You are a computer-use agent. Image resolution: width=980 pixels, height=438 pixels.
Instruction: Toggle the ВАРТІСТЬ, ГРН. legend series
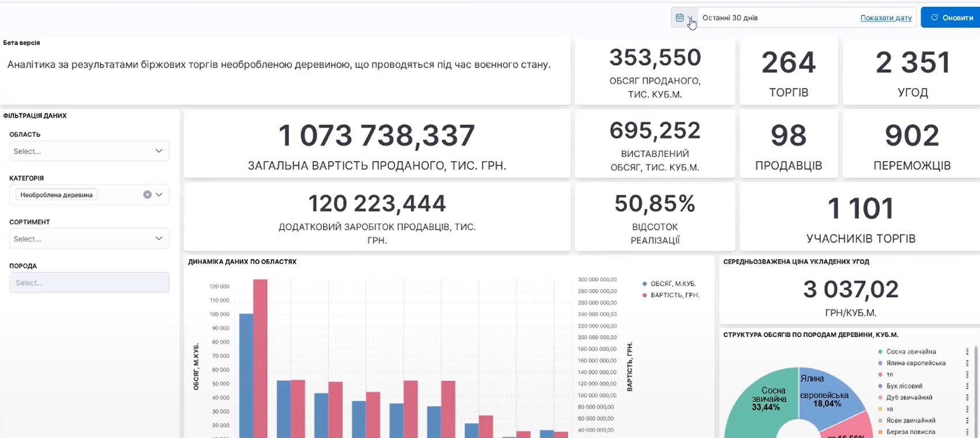point(671,295)
